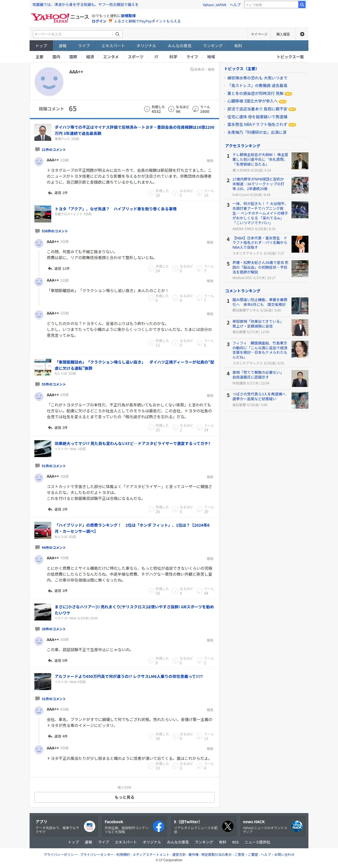Click うーん icon with count 34
The width and height of the screenshot is (338, 868).
click(x=199, y=428)
